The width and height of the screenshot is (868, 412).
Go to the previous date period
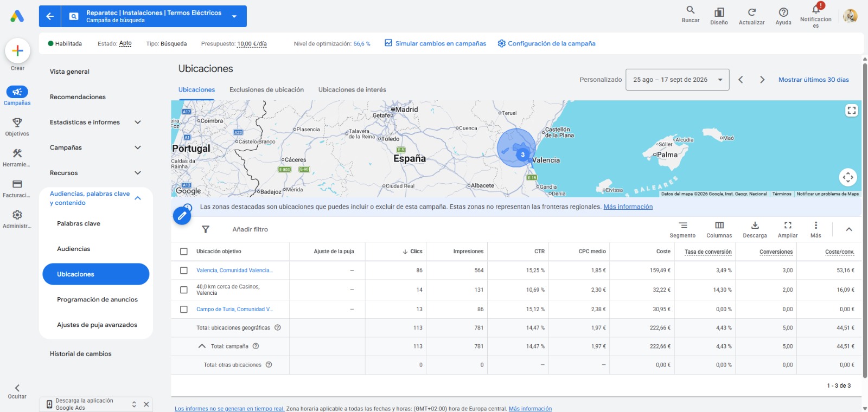[x=741, y=80]
